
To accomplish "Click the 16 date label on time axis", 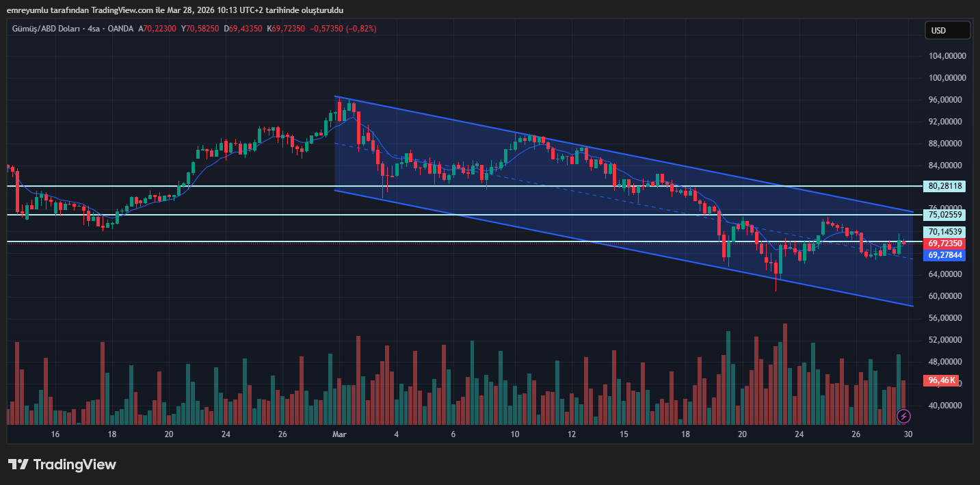I will tap(55, 434).
